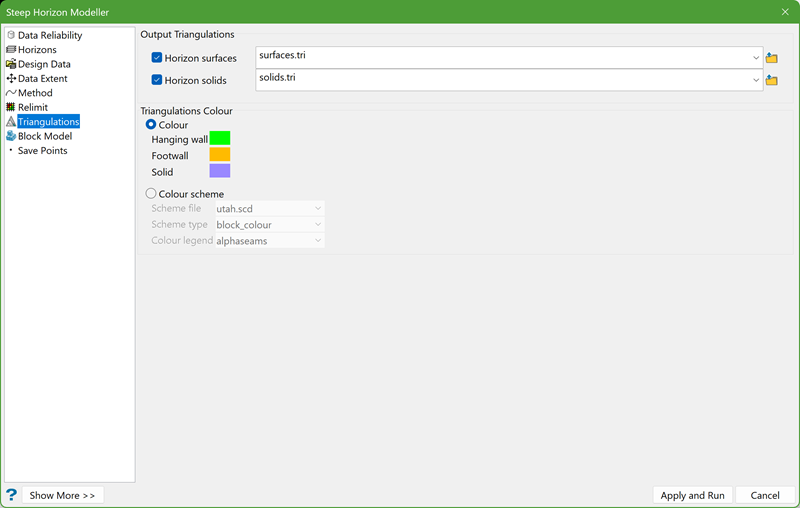Select the Triangulations section
Image resolution: width=800 pixels, height=508 pixels.
tap(48, 121)
